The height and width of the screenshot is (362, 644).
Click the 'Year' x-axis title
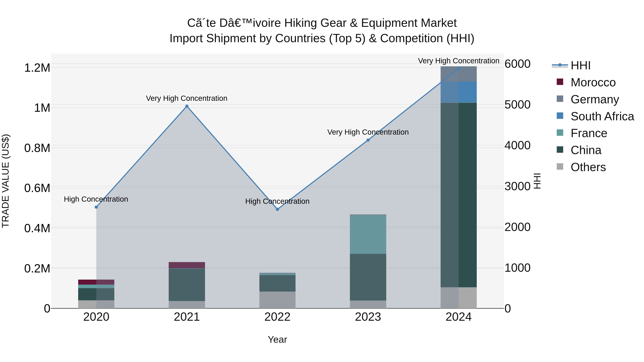point(277,339)
